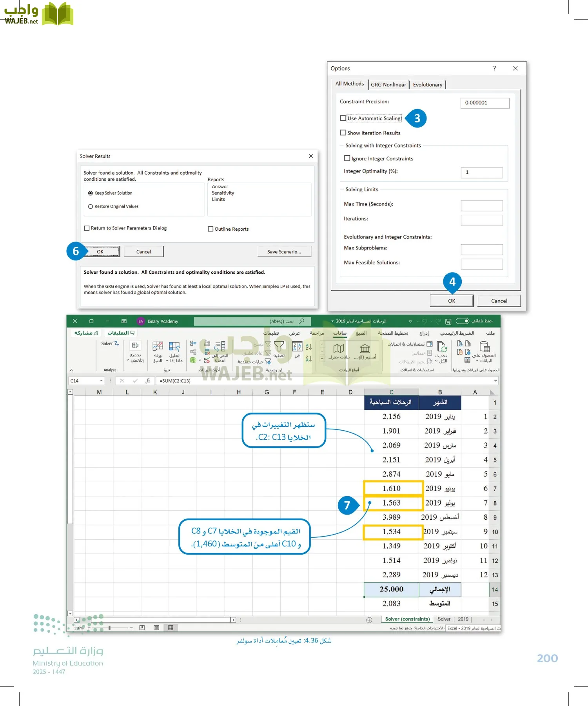Open the Name Box dropdown for C14

click(101, 381)
